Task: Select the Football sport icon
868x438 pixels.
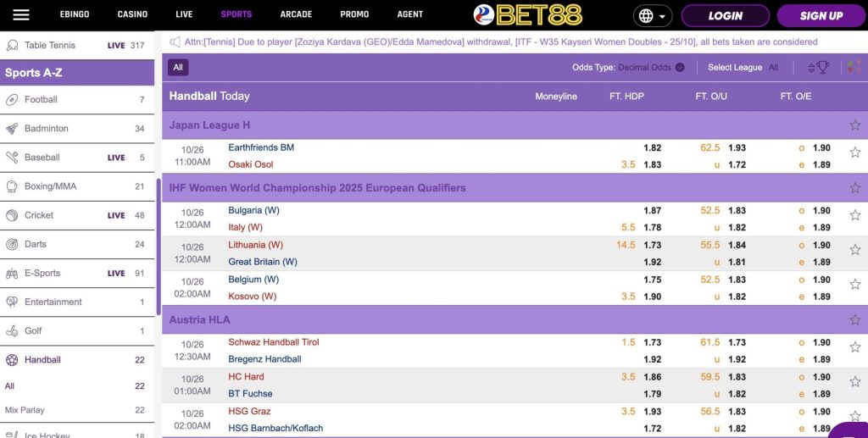Action: tap(12, 100)
